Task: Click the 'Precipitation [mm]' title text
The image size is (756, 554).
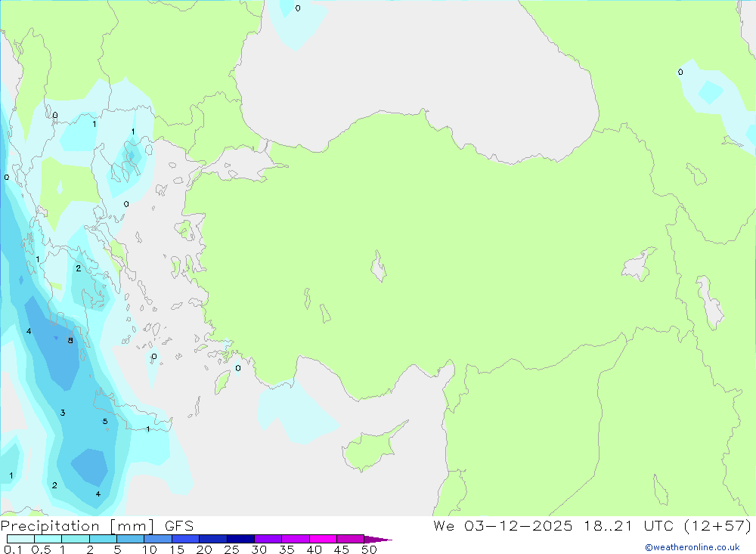Action: point(77,526)
